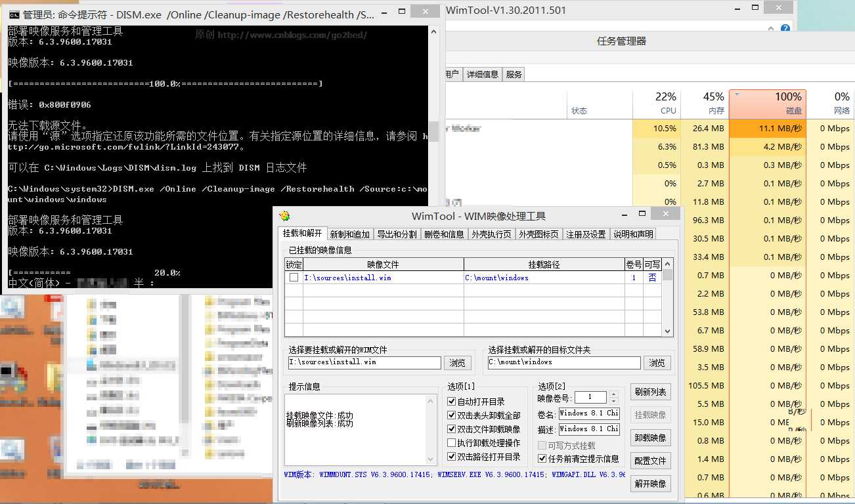This screenshot has height=504, width=855.
Task: Click the target folder field C:\mount\windows
Action: [x=564, y=362]
